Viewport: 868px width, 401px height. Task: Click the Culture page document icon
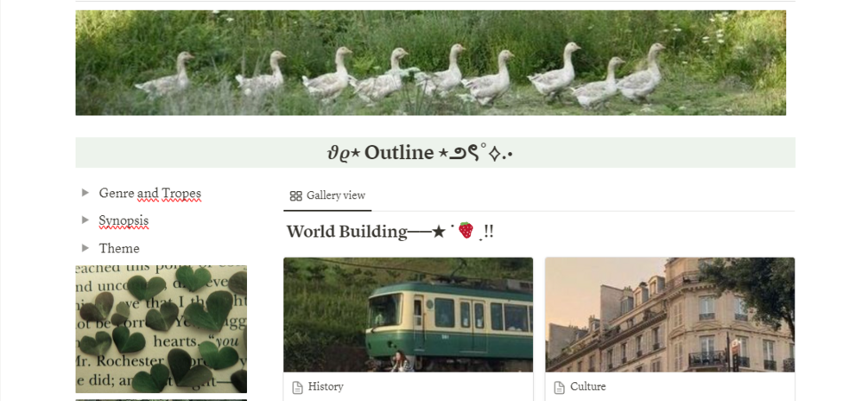(x=559, y=387)
